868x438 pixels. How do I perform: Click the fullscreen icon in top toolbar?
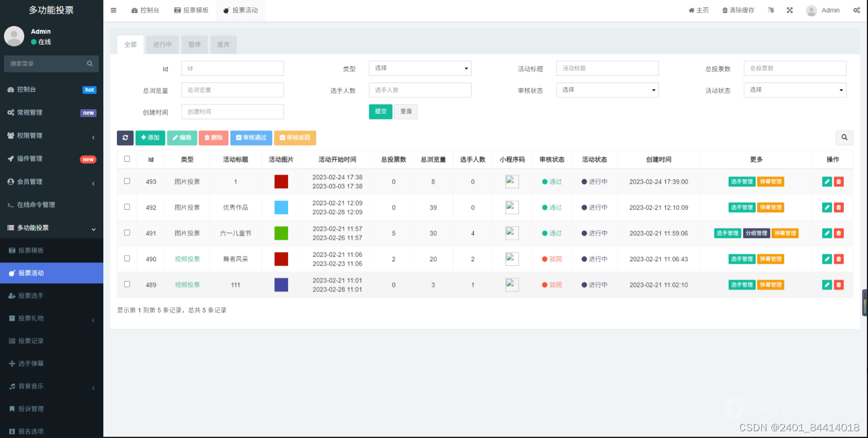790,10
